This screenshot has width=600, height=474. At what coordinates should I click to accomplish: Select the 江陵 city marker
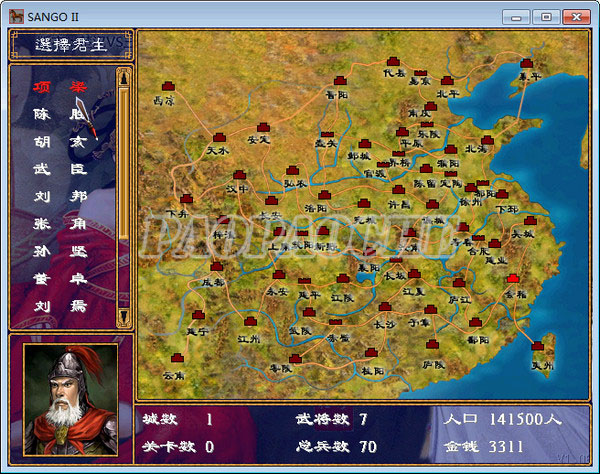tap(343, 279)
